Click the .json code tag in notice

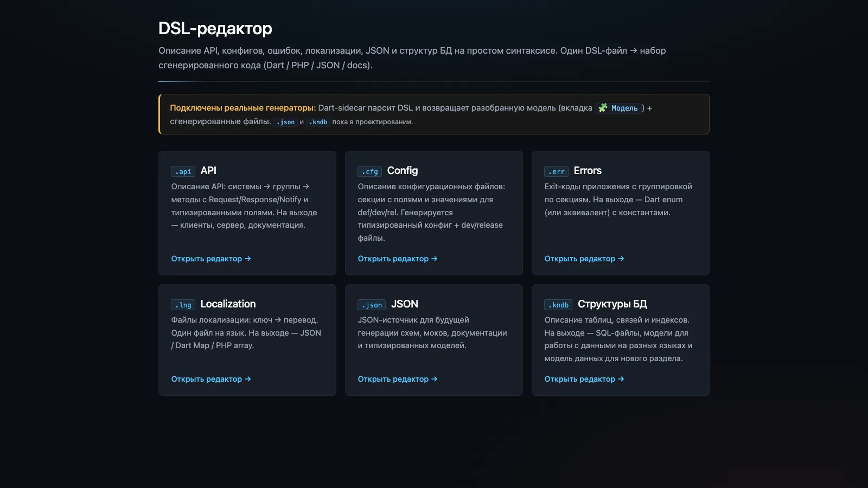point(285,122)
